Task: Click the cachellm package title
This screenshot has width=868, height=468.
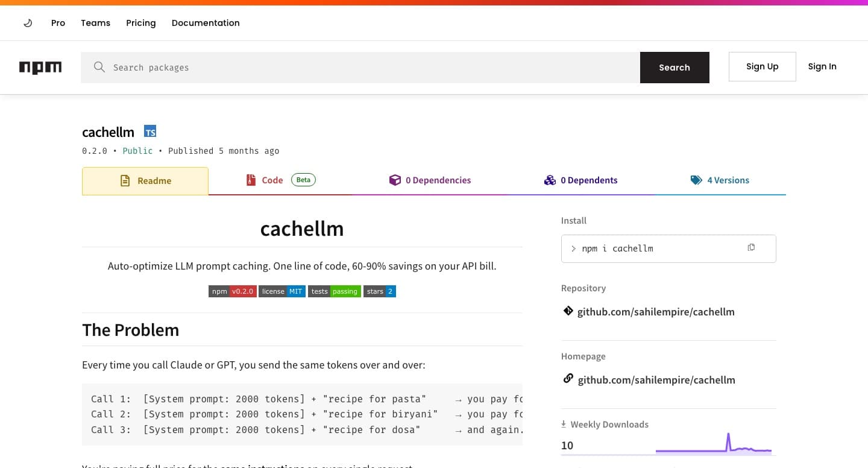Action: [x=108, y=132]
